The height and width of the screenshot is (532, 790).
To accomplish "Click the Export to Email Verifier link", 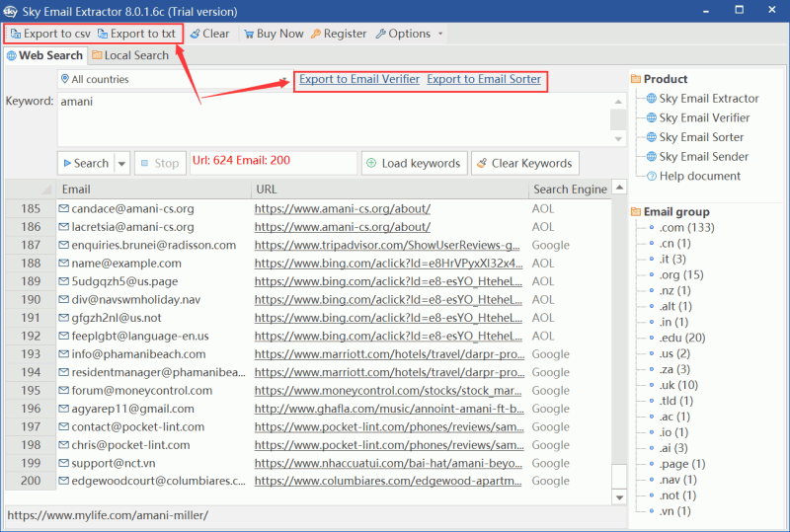I will tap(359, 79).
